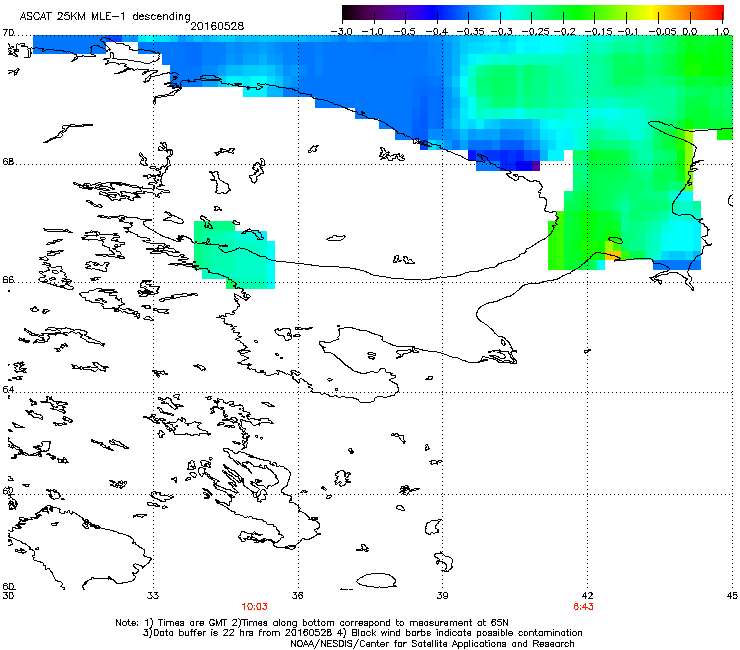Screen dimensions: 740x650
Task: Select the colorbar label '-0.3'
Action: 502,32
